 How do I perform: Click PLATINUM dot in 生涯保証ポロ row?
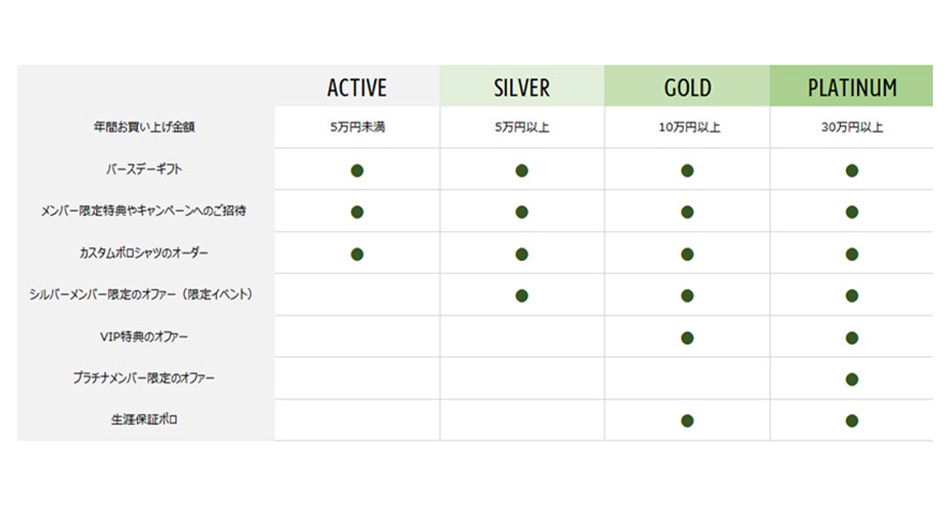(852, 421)
